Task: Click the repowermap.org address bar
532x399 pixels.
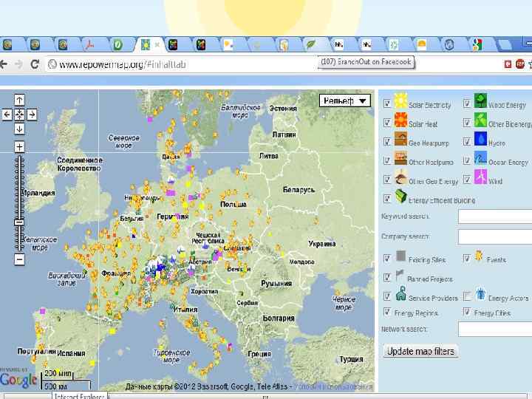Action: tap(182, 64)
